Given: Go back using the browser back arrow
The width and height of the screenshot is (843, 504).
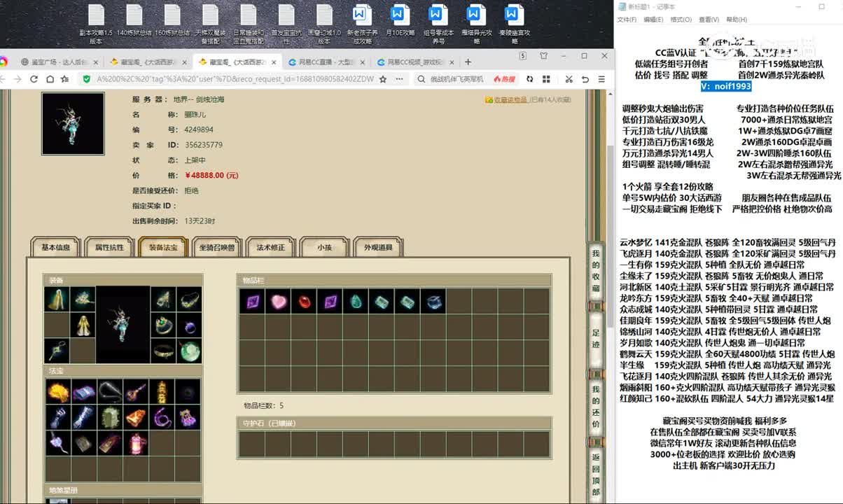Looking at the screenshot, I should (x=4, y=79).
